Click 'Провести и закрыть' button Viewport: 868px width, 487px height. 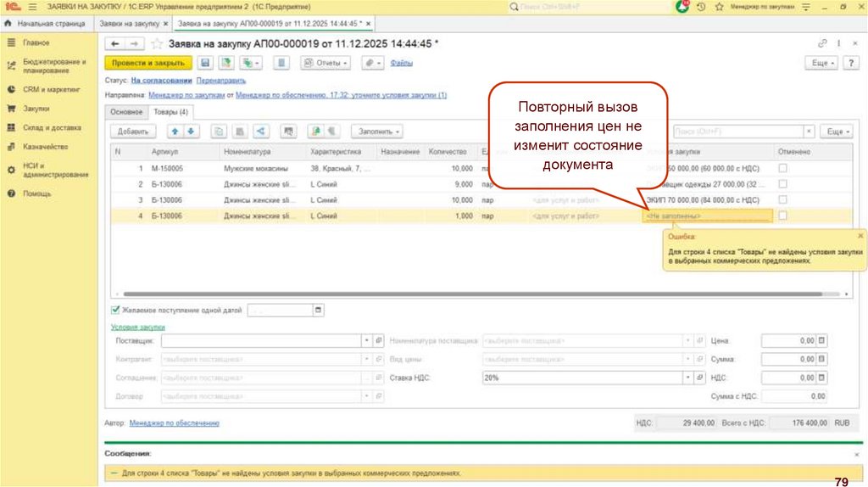pos(148,63)
